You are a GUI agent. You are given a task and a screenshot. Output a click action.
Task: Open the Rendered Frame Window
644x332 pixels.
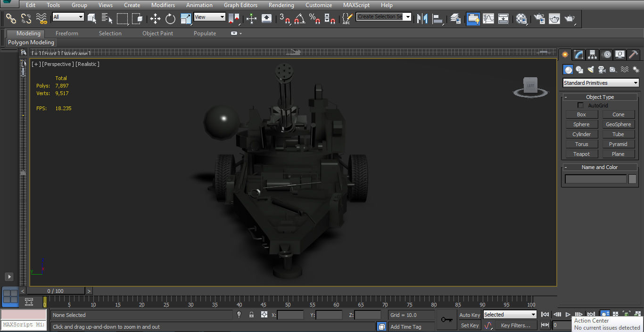point(554,19)
